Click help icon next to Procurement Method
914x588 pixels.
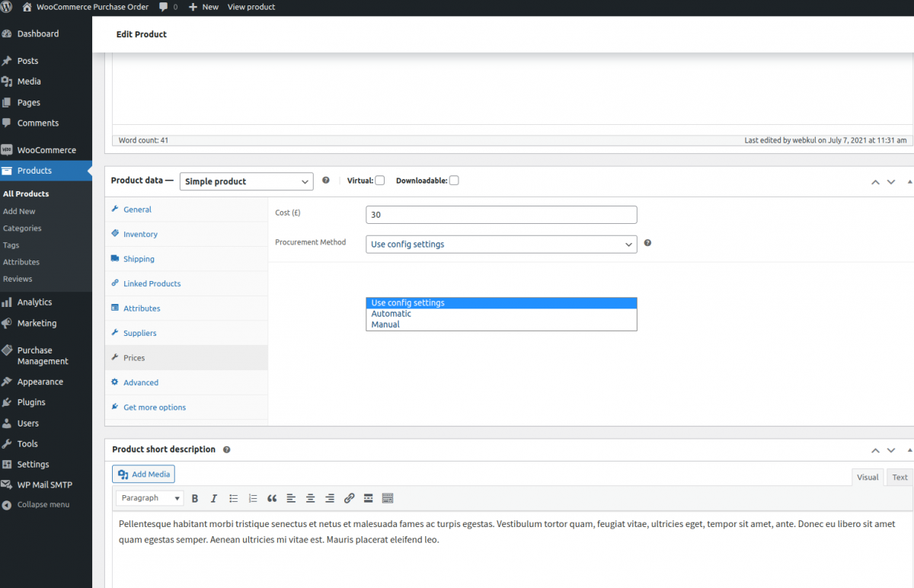[647, 243]
